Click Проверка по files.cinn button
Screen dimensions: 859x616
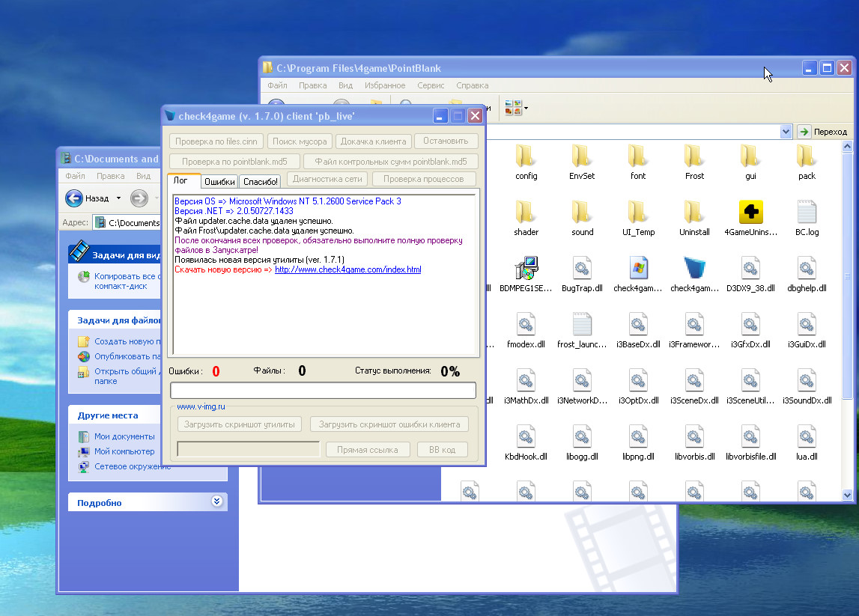pyautogui.click(x=216, y=141)
